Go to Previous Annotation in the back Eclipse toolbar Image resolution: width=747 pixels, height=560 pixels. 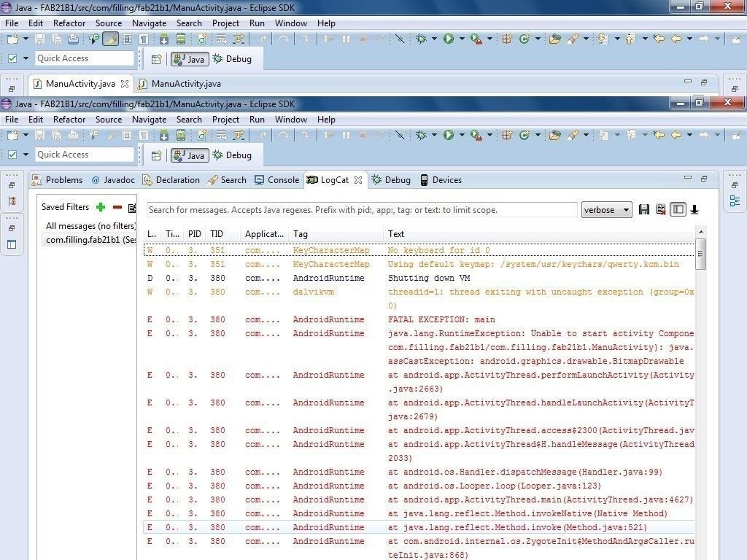point(630,39)
